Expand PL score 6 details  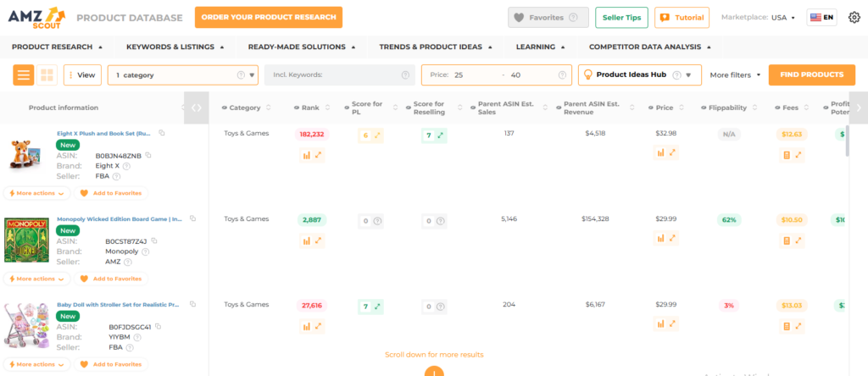tap(377, 135)
